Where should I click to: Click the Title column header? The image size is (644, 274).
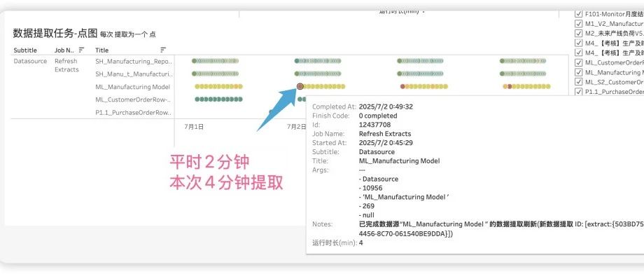tap(102, 50)
